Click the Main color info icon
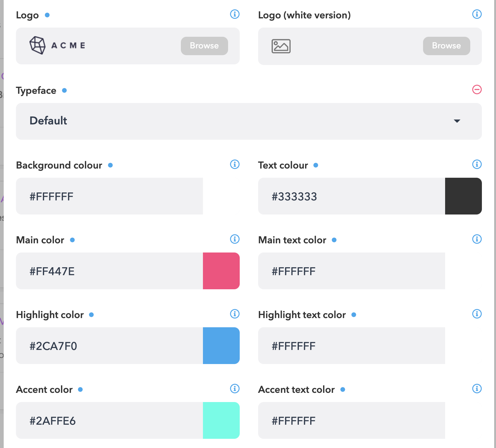 pos(235,239)
